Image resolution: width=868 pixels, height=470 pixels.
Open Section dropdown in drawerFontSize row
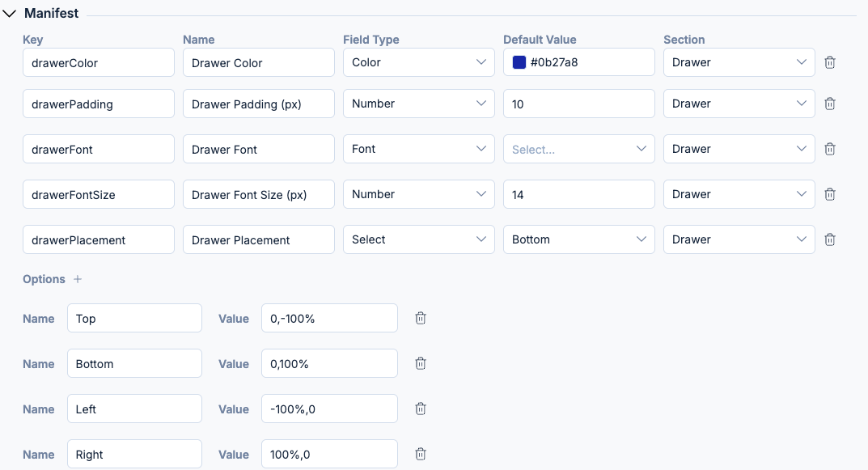(x=739, y=194)
